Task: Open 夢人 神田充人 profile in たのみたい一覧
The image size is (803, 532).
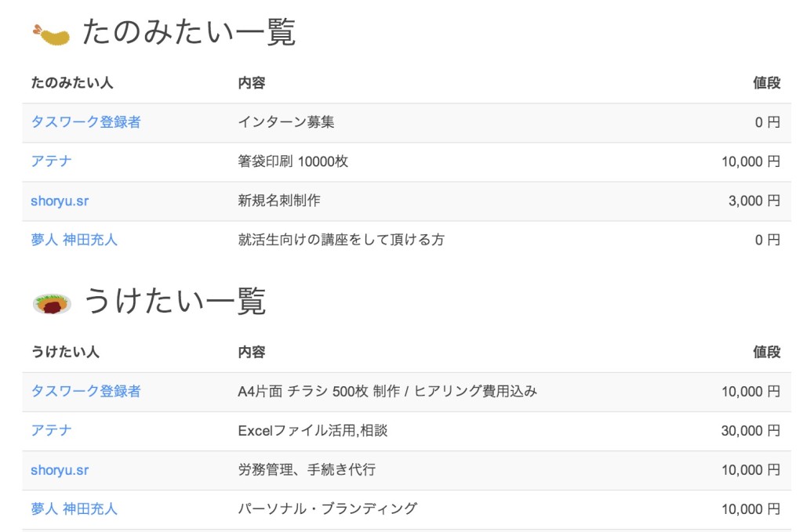Action: 74,240
